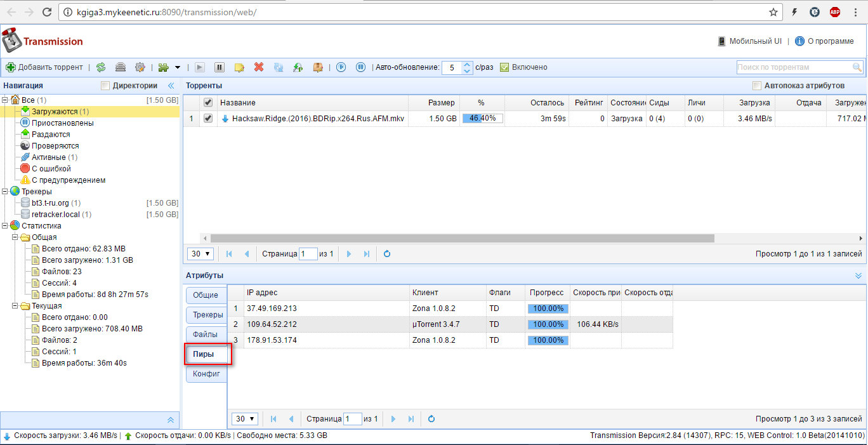
Task: Pause selected torrent with the square pause icon
Action: pyautogui.click(x=220, y=67)
